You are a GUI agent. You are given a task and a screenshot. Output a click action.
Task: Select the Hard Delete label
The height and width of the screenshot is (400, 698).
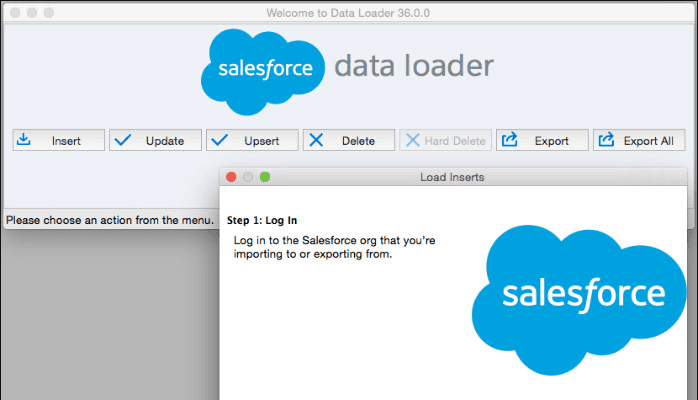(455, 141)
